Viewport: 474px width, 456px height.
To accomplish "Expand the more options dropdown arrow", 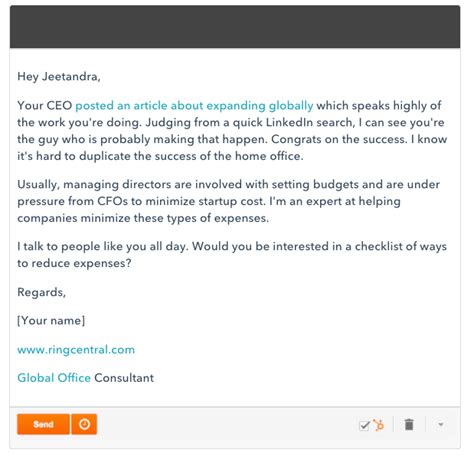I will (x=441, y=425).
